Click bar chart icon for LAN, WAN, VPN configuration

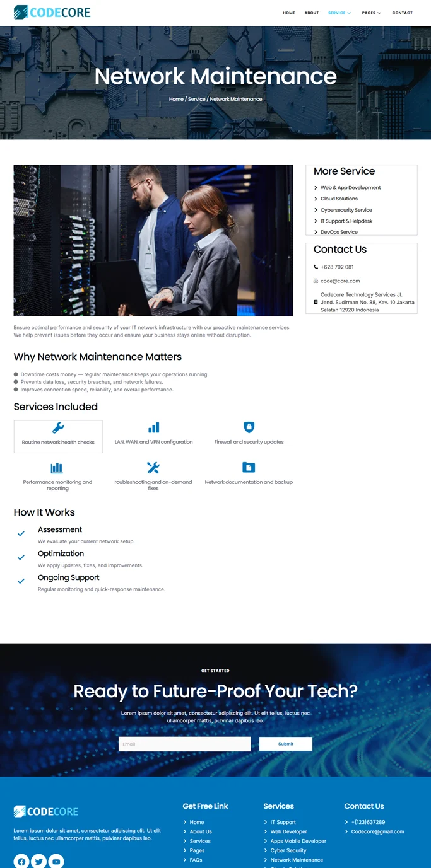pyautogui.click(x=153, y=427)
